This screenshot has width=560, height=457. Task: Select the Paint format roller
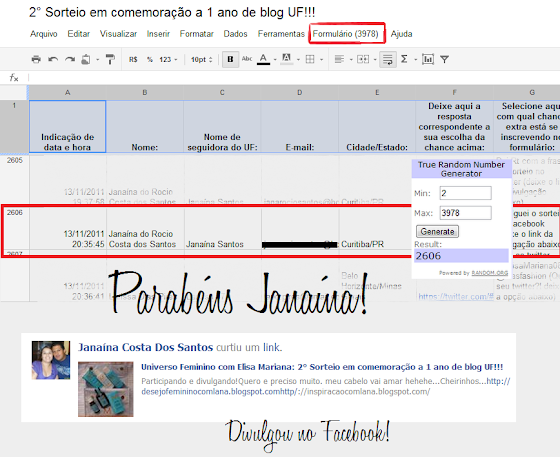coord(110,59)
